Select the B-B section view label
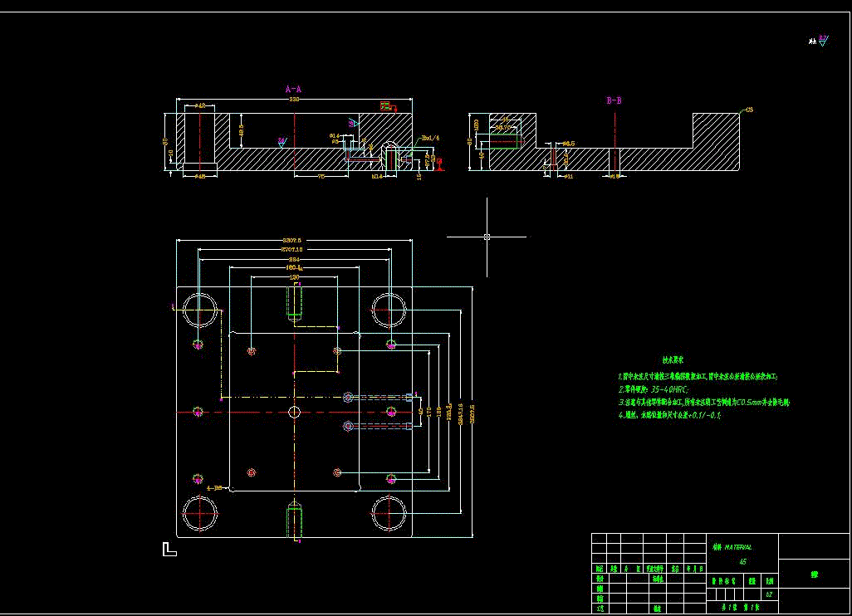 614,100
